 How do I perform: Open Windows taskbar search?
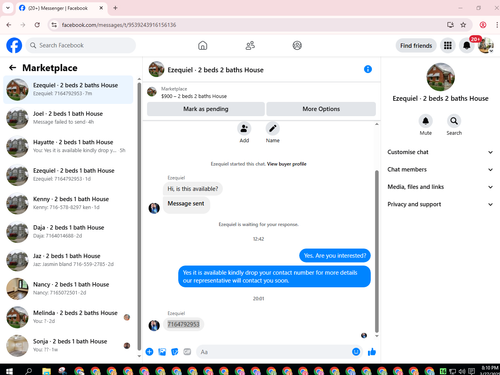click(x=29, y=371)
